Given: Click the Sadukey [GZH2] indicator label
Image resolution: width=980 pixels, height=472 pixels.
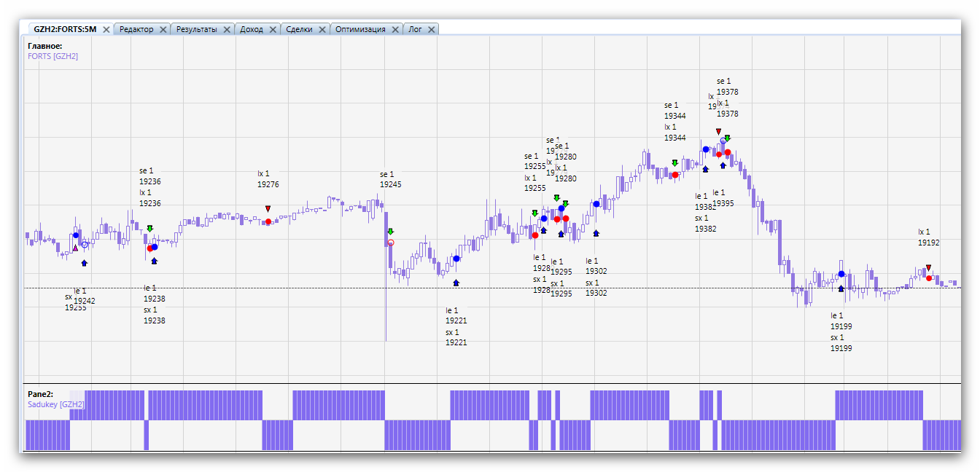Looking at the screenshot, I should (56, 404).
